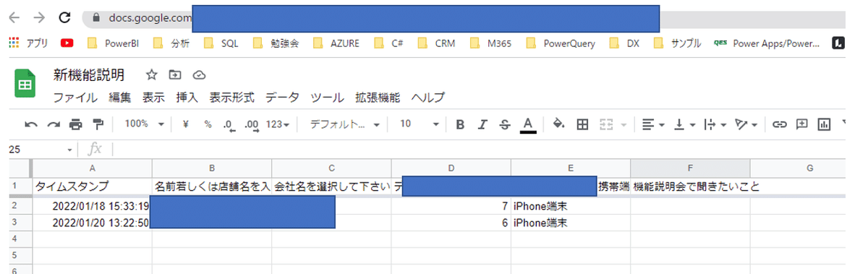Viewport: 868px width, 274px height.
Task: Open the 表示形式 menu
Action: click(x=232, y=98)
